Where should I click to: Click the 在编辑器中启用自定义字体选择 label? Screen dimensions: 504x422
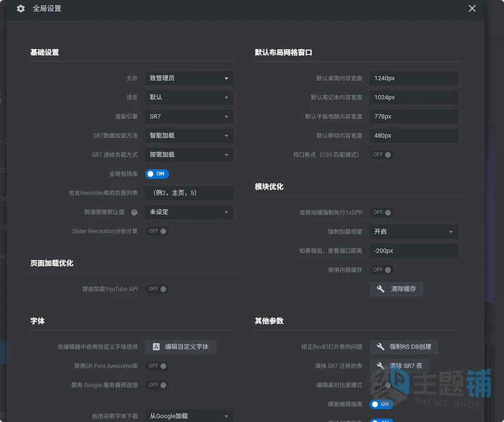[x=98, y=347]
